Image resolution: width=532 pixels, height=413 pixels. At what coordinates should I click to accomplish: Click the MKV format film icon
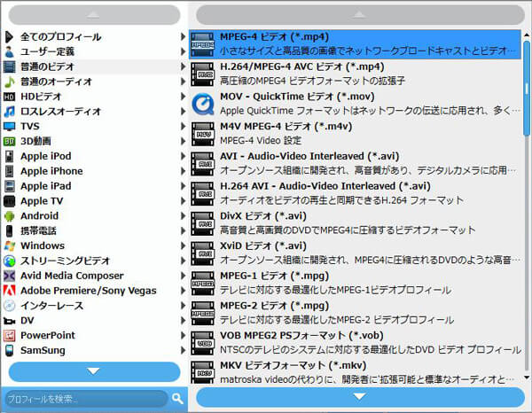pos(202,372)
